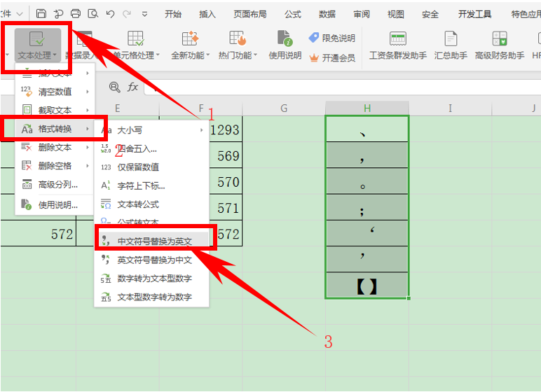Open the 单元格处理 dropdown
Viewport: 541px width, 392px height.
(x=136, y=45)
